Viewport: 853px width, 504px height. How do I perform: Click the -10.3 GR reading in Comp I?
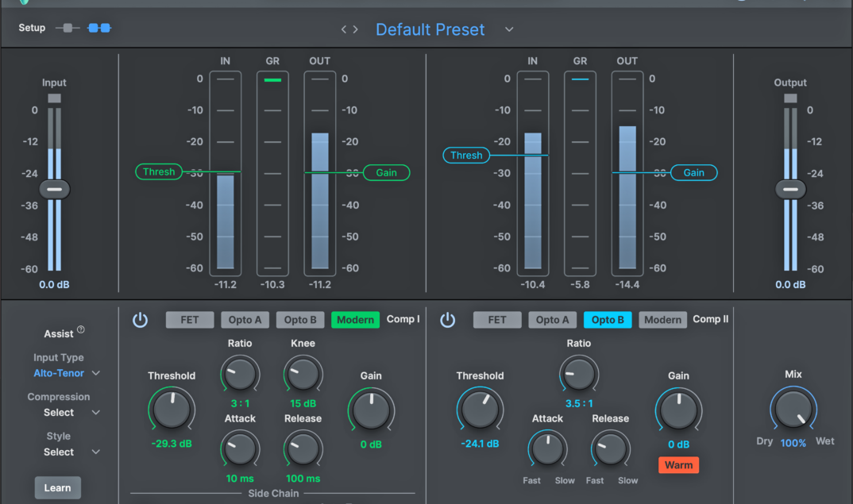point(272,284)
